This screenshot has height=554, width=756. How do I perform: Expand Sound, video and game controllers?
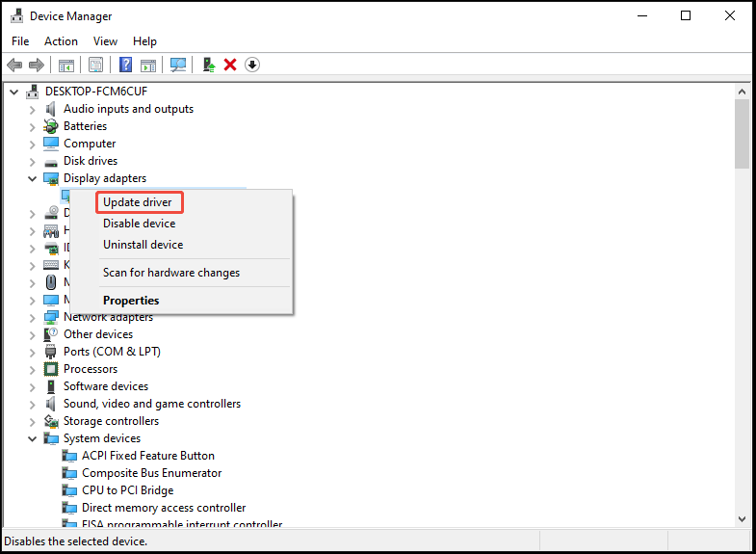click(x=33, y=405)
